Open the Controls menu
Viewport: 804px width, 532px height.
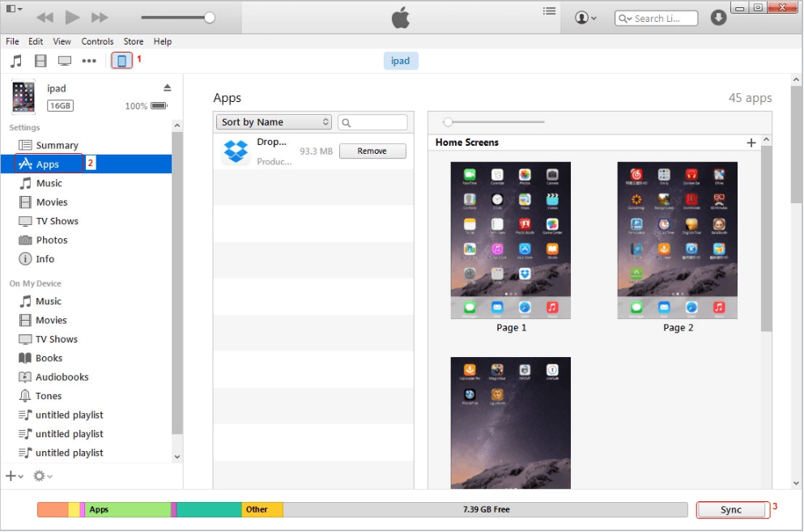coord(97,41)
